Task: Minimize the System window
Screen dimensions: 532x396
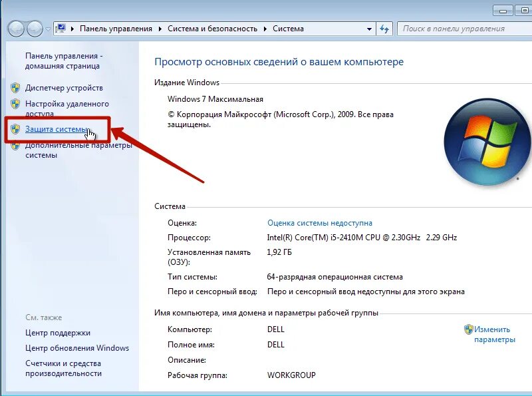Action: [503, 11]
